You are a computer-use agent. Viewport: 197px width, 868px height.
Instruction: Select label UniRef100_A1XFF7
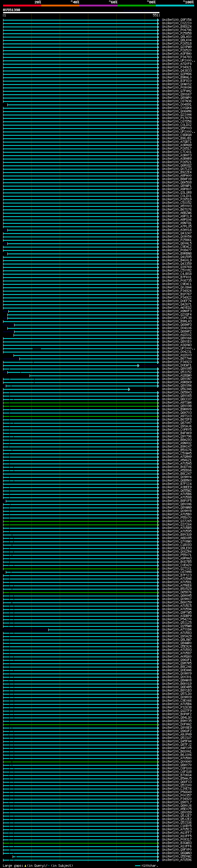[x=176, y=833]
